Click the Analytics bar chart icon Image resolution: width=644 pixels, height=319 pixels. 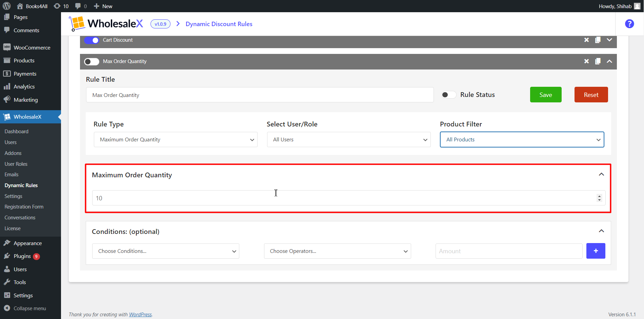(x=7, y=87)
